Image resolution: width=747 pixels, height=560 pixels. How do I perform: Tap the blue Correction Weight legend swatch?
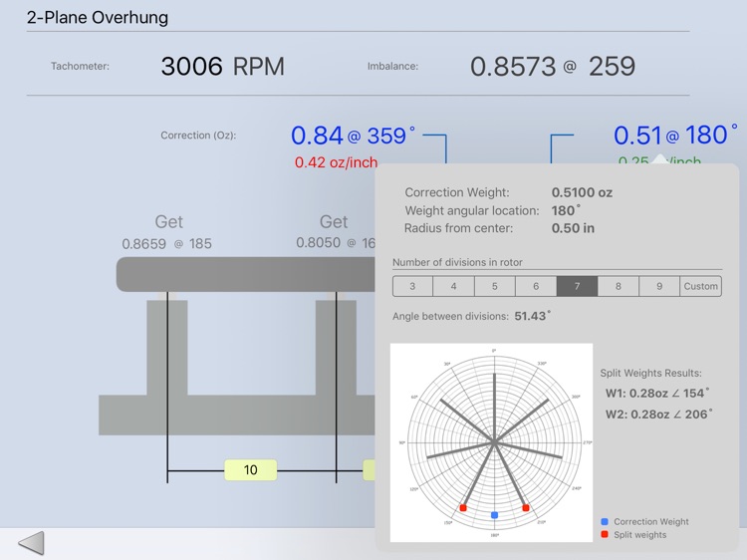(x=605, y=522)
